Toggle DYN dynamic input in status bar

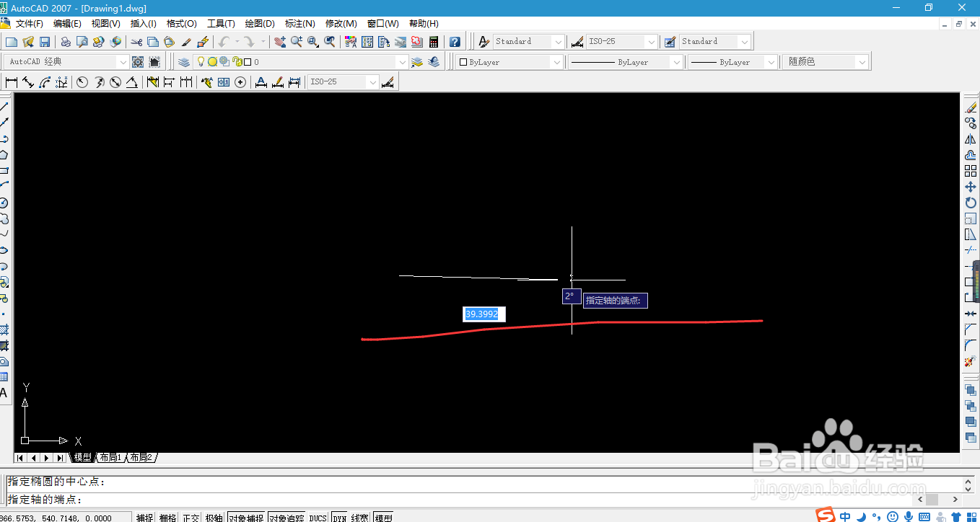tap(339, 517)
